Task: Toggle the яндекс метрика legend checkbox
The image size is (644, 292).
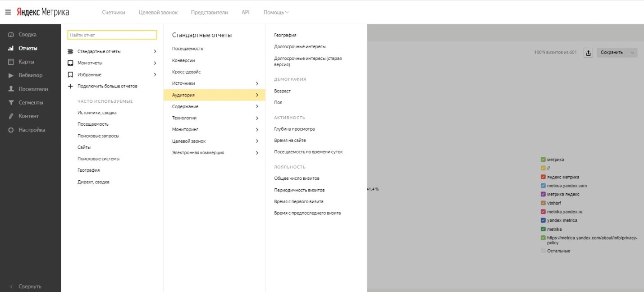Action: point(543,177)
